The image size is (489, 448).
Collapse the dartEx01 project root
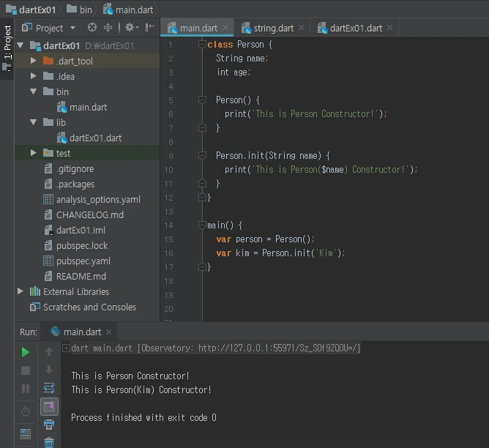[20, 45]
